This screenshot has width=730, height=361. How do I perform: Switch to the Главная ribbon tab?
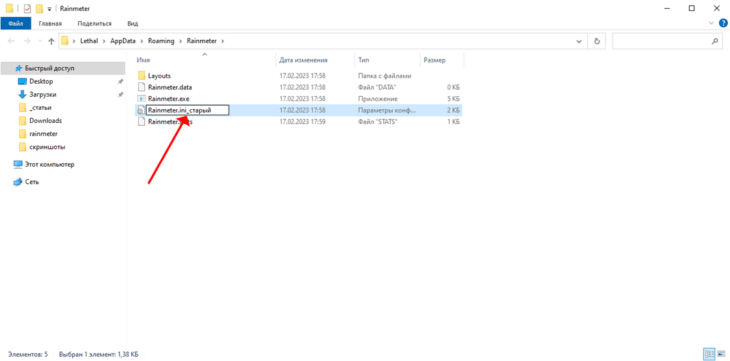coord(50,23)
